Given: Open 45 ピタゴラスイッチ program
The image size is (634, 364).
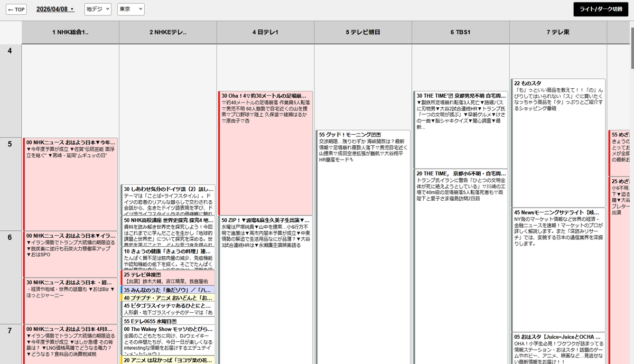Looking at the screenshot, I should point(168,309).
